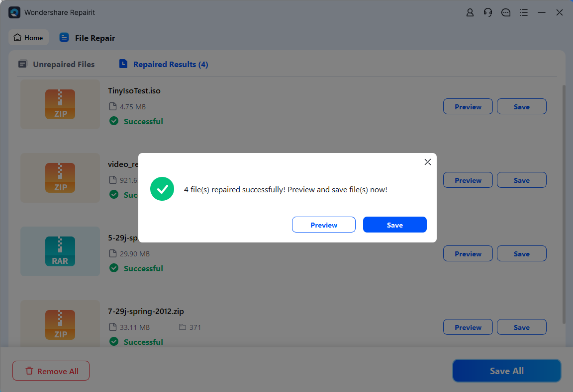Click the 33.11 MB size text
This screenshot has width=573, height=392.
point(135,327)
